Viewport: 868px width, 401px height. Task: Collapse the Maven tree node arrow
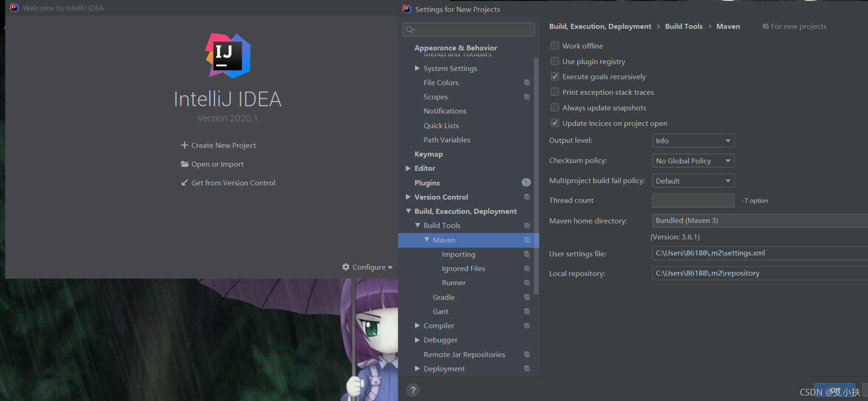[x=426, y=239]
